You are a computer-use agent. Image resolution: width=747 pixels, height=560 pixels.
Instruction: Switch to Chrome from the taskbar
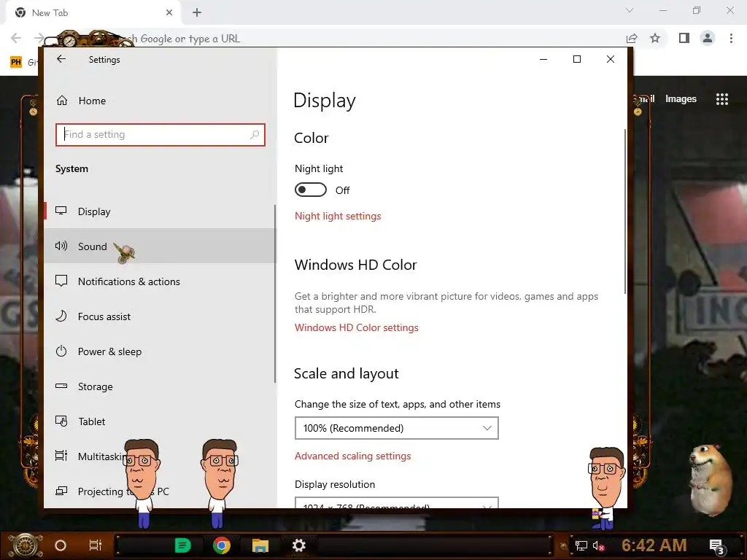222,545
